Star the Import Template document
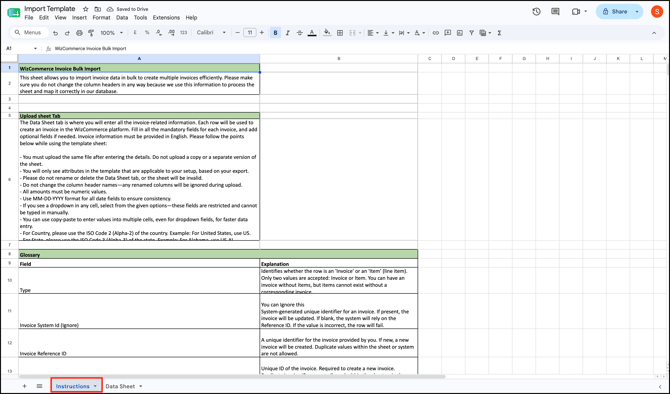This screenshot has height=394, width=670. [x=85, y=9]
